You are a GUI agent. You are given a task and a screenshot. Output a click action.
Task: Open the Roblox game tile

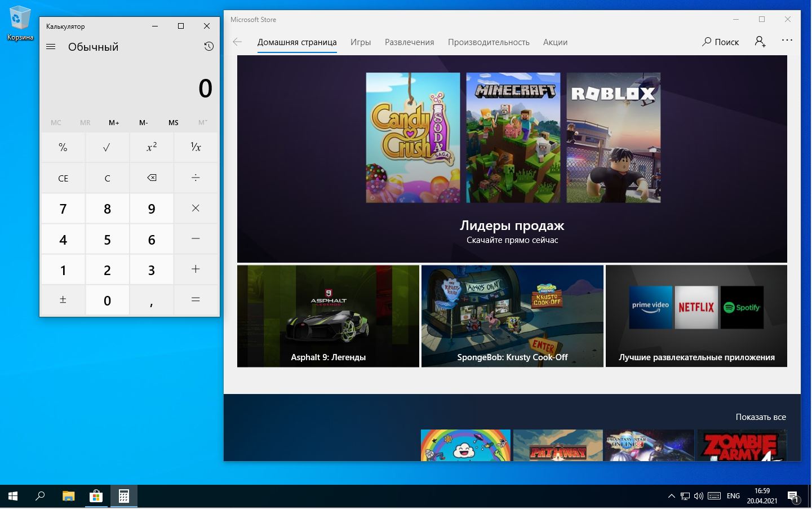coord(614,138)
